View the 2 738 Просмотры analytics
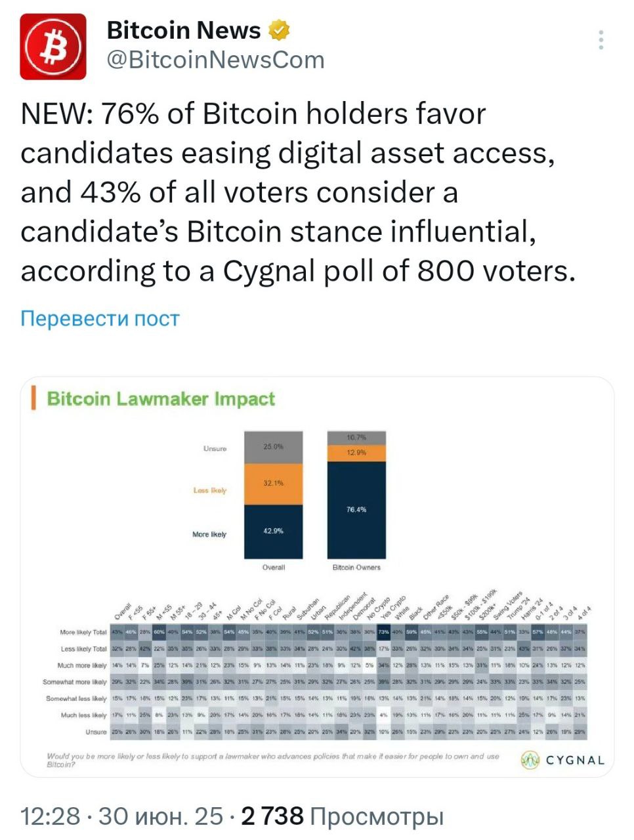The height and width of the screenshot is (840, 634). click(342, 816)
